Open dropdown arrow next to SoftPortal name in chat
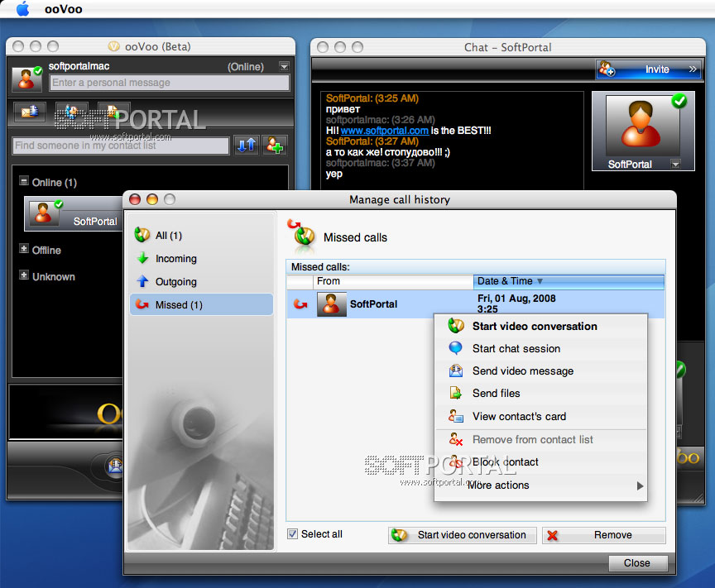Screen dimensions: 715x588 (675, 164)
